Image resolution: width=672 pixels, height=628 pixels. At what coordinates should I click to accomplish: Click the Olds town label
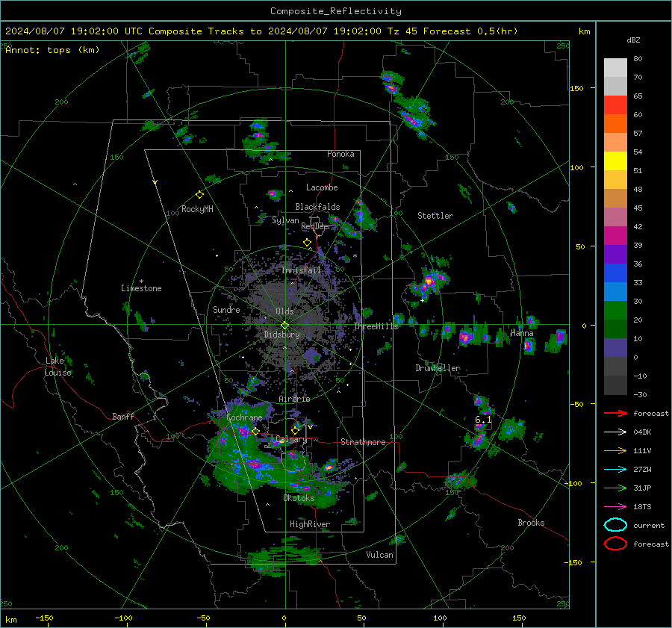(x=284, y=311)
